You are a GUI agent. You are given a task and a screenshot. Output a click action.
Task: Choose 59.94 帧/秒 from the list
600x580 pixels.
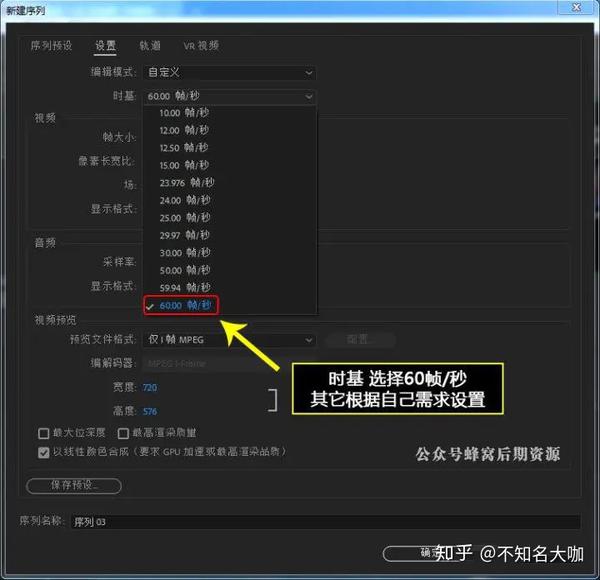coord(230,288)
